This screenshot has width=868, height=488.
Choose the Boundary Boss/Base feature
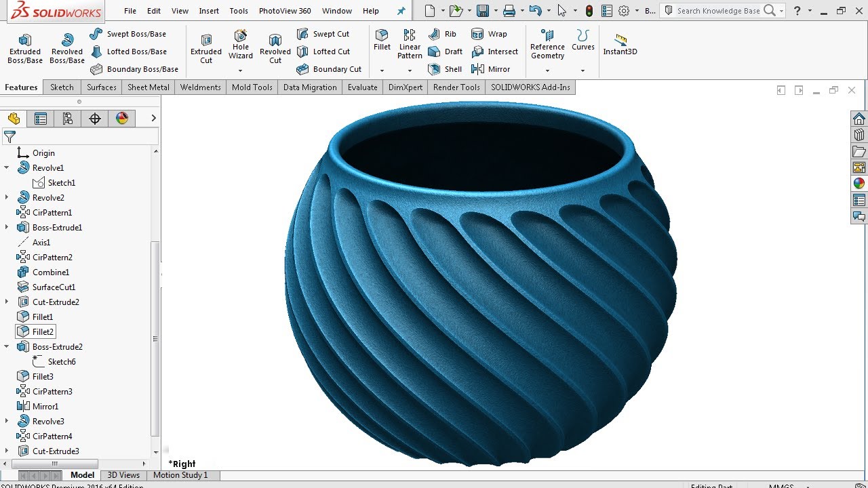134,69
